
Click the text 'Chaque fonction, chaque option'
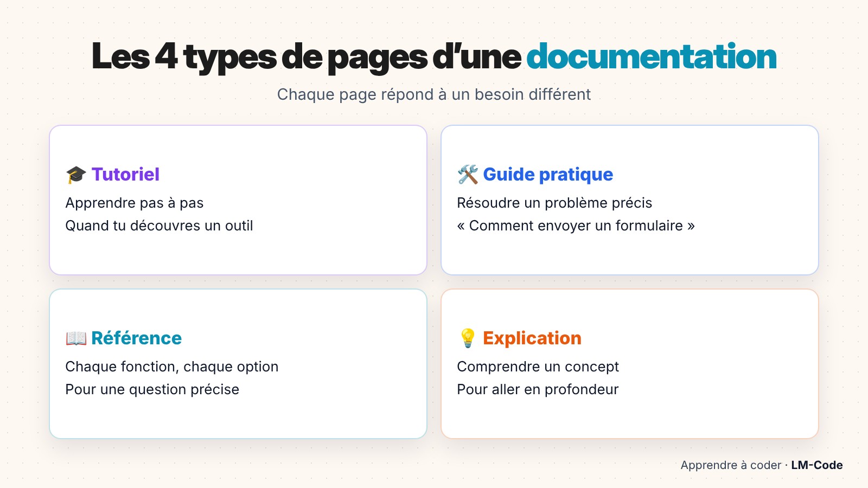pos(171,367)
